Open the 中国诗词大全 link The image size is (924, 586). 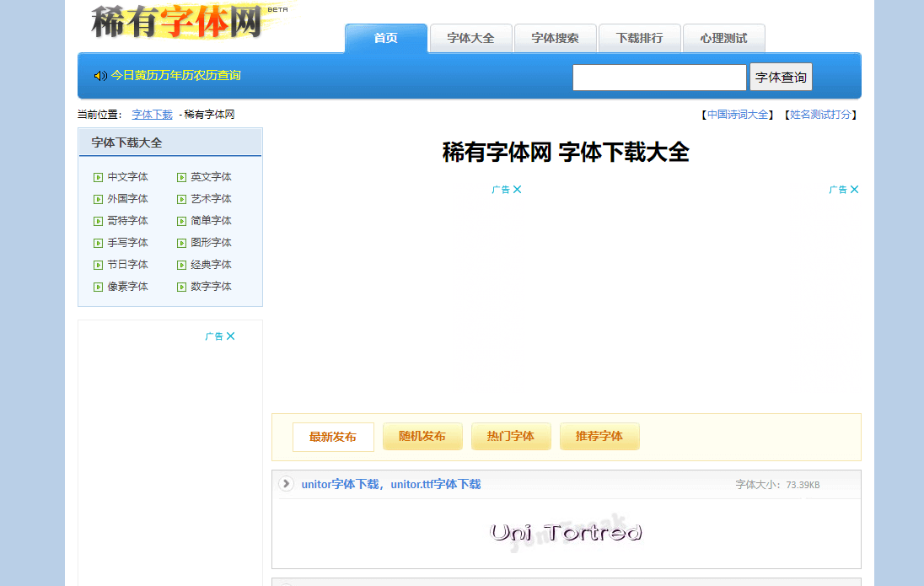coord(738,115)
